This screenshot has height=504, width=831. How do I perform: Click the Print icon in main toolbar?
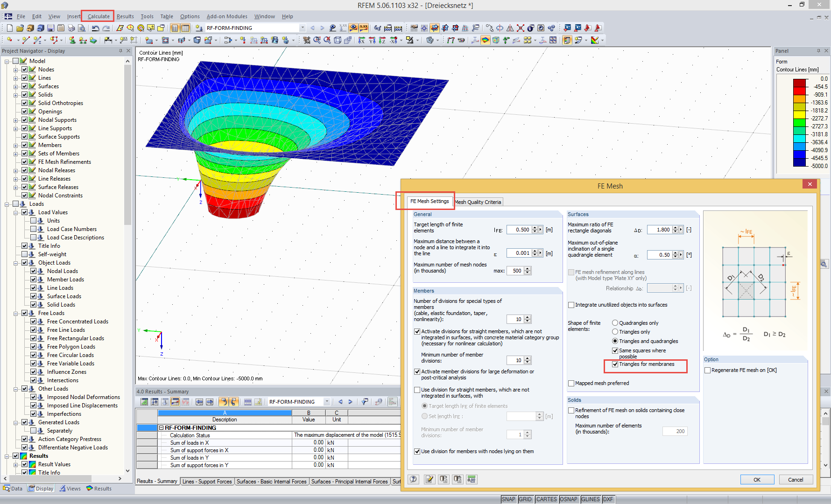click(71, 28)
